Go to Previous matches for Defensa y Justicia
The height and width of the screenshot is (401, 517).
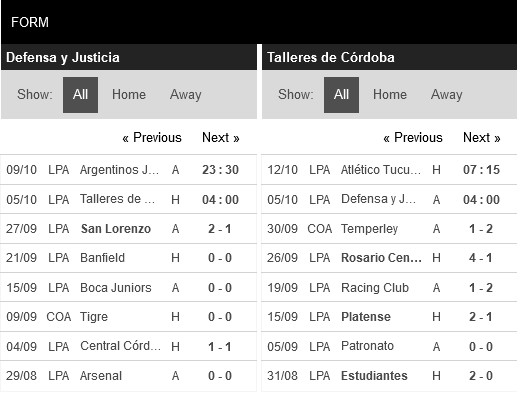(152, 138)
